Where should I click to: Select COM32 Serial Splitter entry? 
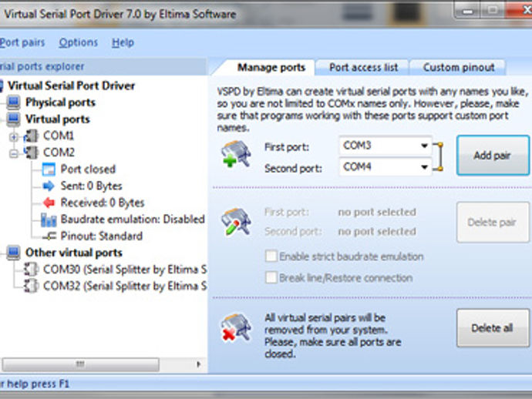tap(125, 286)
